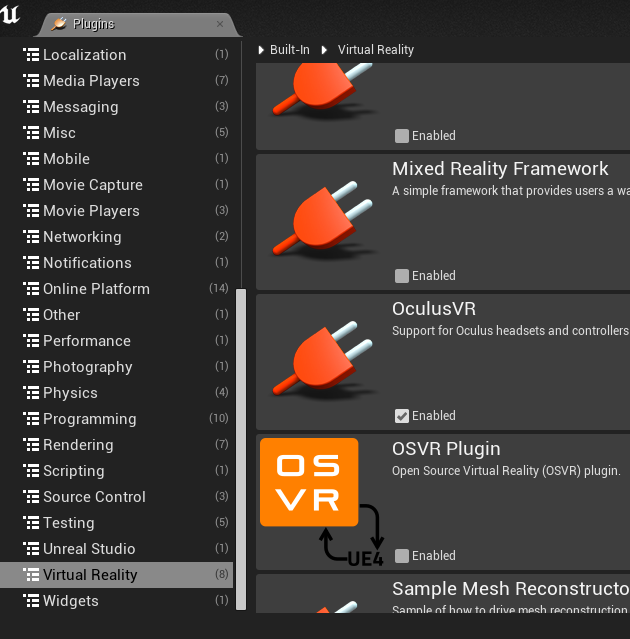Click the Performance category list icon
The height and width of the screenshot is (639, 630).
pos(31,341)
